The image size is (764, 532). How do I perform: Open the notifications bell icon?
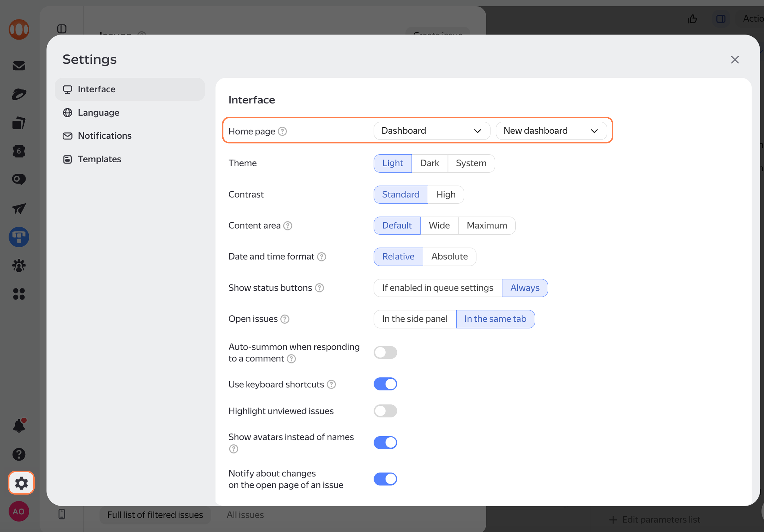[19, 425]
